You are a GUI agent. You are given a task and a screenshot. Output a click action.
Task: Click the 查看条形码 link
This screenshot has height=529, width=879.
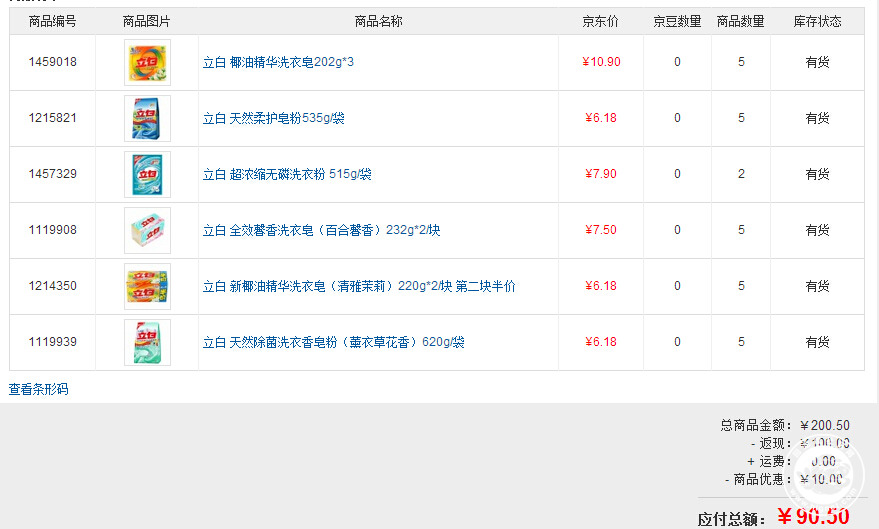pos(39,389)
